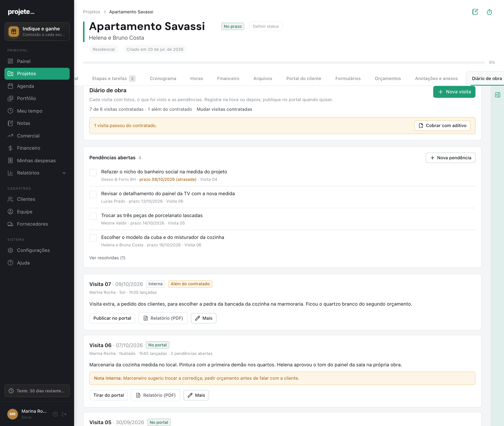Toggle the side panel collapse icon

click(498, 95)
